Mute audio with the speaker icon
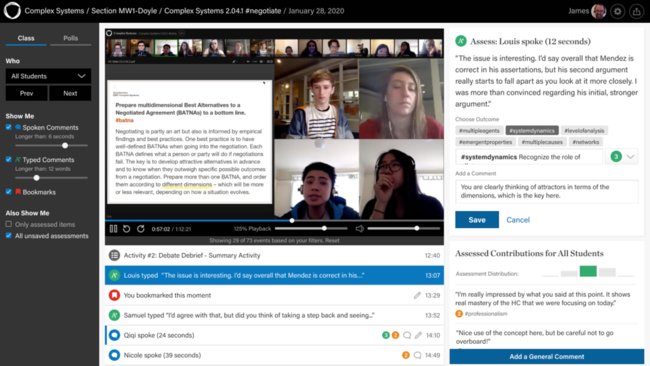The width and height of the screenshot is (650, 366). pos(359,229)
